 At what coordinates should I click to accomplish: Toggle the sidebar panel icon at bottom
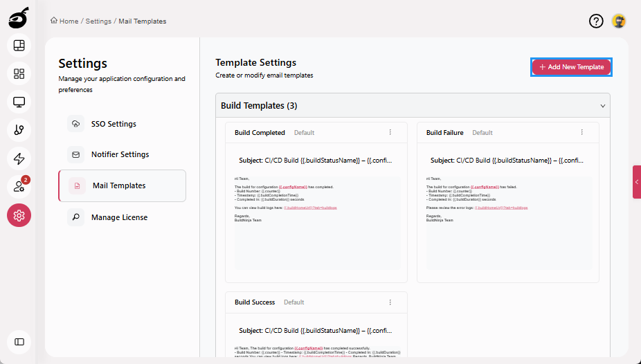(x=19, y=342)
